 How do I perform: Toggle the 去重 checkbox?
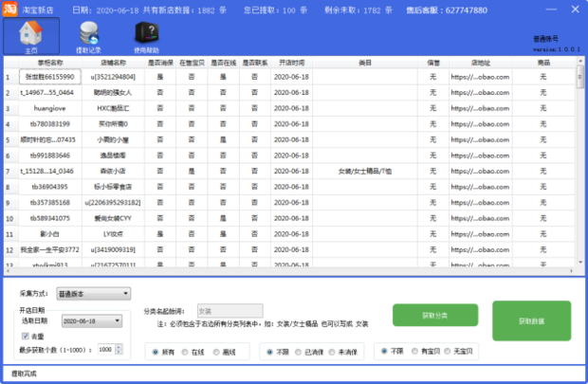(x=25, y=336)
